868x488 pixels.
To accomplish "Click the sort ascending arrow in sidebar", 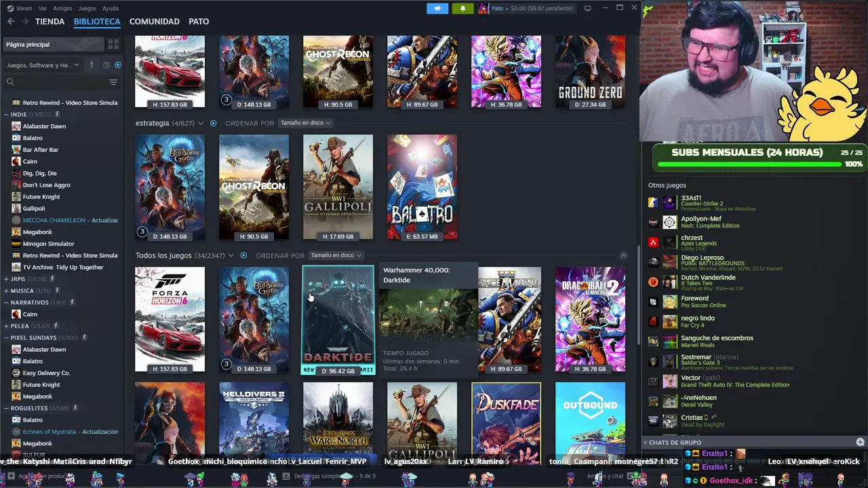I will coord(92,65).
